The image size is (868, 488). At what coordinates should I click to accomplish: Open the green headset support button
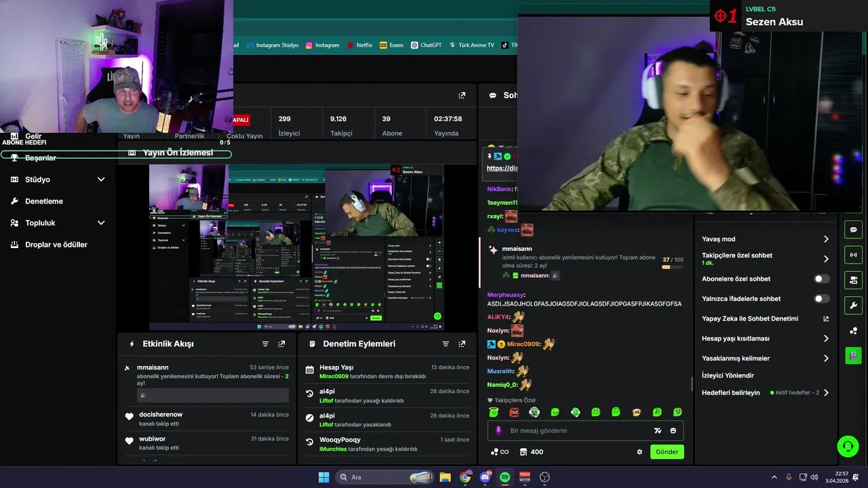[848, 446]
